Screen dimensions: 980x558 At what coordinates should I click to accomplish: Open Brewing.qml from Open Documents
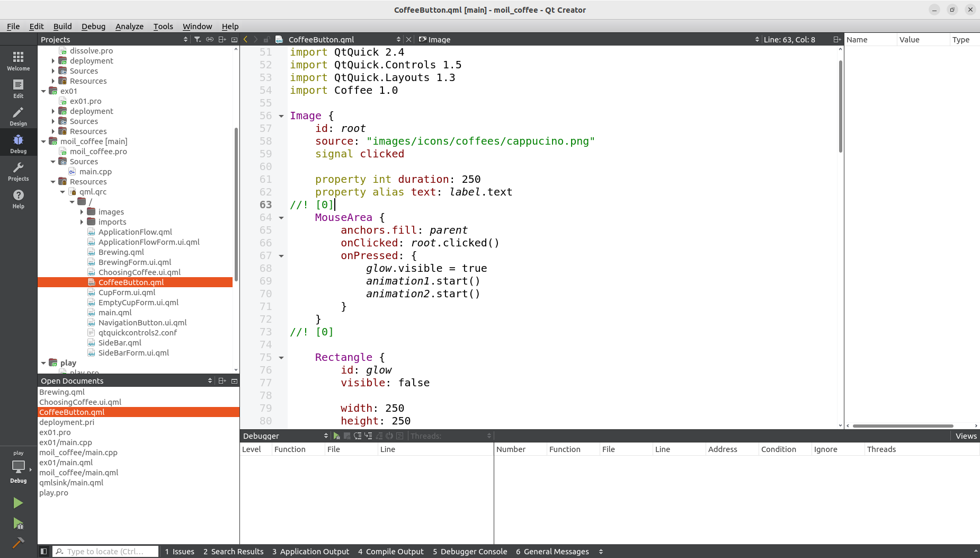pos(61,392)
